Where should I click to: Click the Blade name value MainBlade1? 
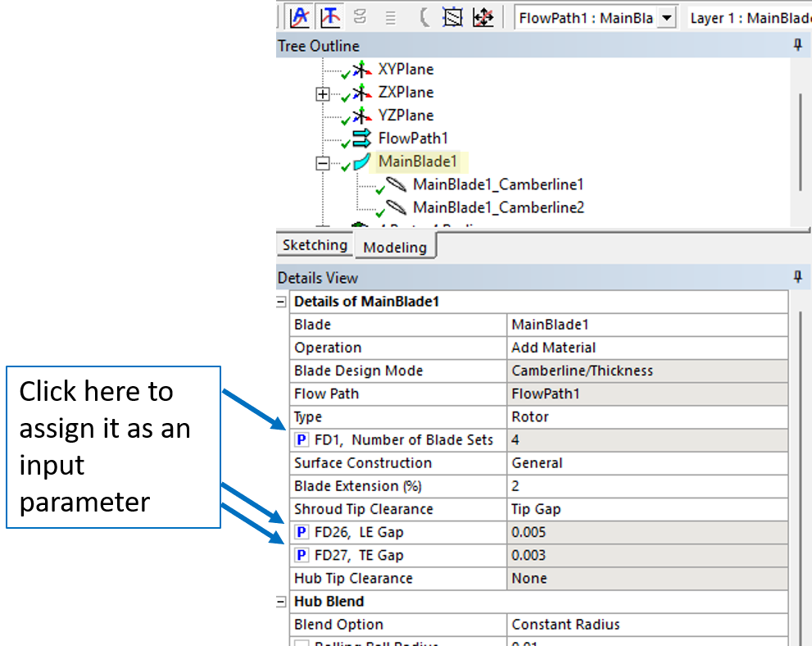pos(647,325)
